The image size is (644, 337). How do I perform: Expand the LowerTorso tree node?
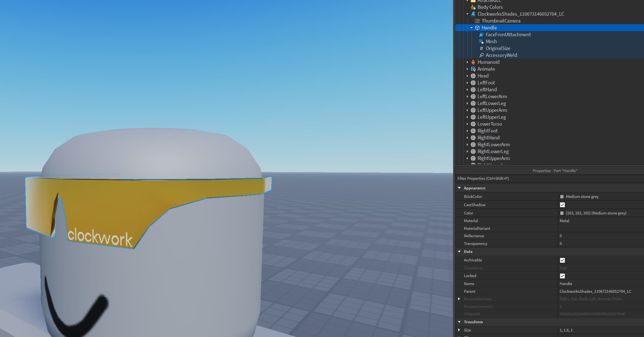pos(467,124)
